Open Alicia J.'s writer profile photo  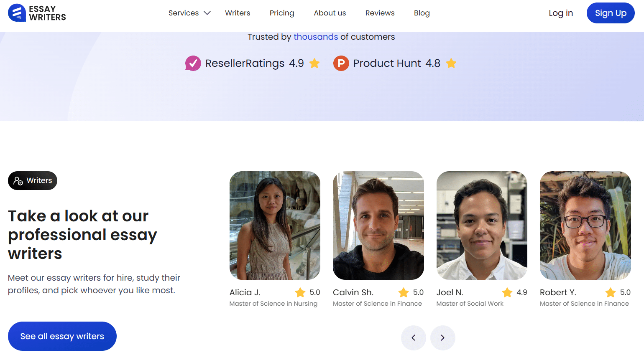275,226
